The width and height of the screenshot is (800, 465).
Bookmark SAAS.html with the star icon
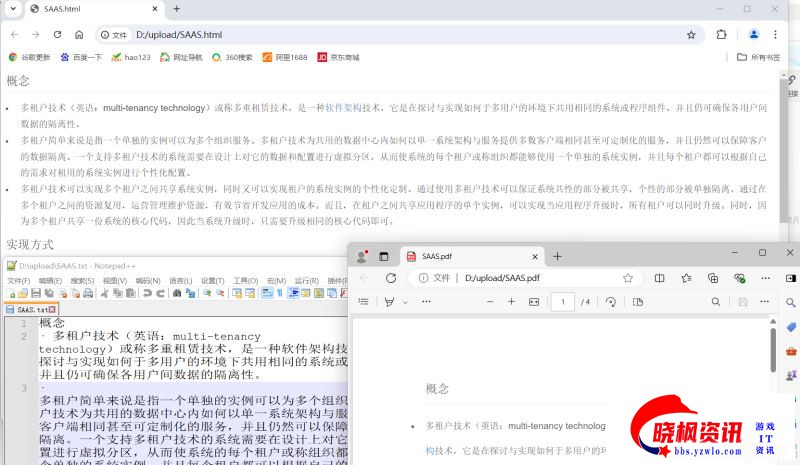691,35
